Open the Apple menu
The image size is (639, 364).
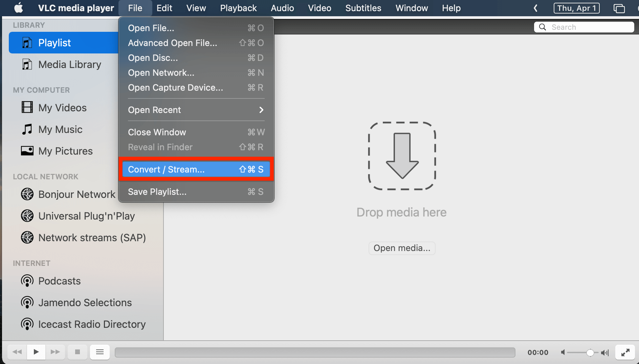pyautogui.click(x=19, y=8)
